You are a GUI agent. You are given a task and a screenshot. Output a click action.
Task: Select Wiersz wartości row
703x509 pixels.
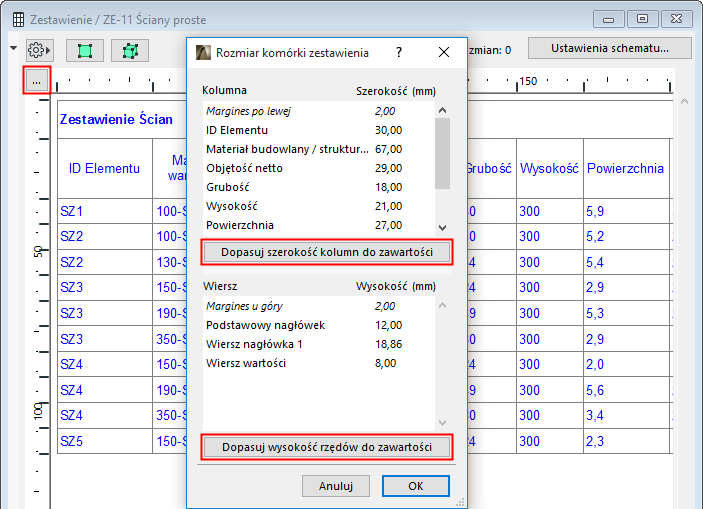point(318,363)
